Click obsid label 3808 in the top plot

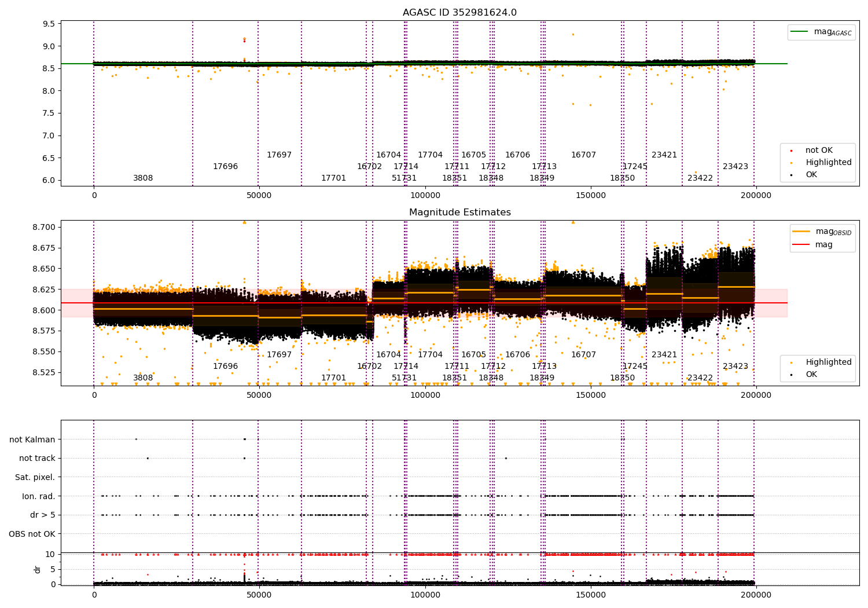click(x=143, y=178)
